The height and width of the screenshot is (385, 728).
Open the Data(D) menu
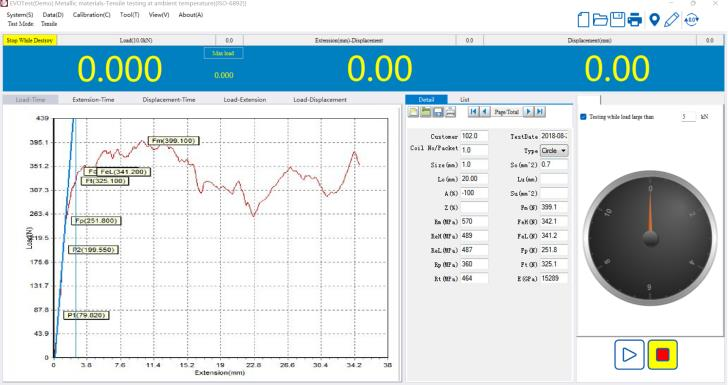point(53,14)
